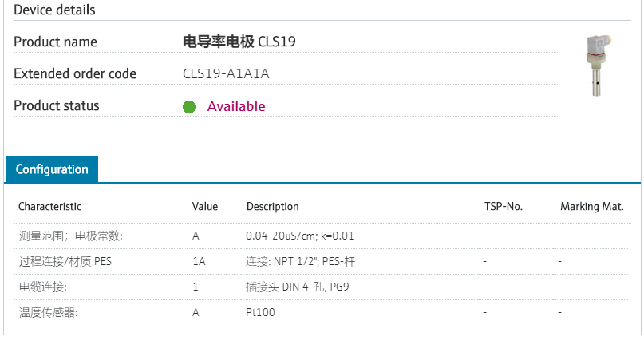Click the green Available status dot

point(189,107)
